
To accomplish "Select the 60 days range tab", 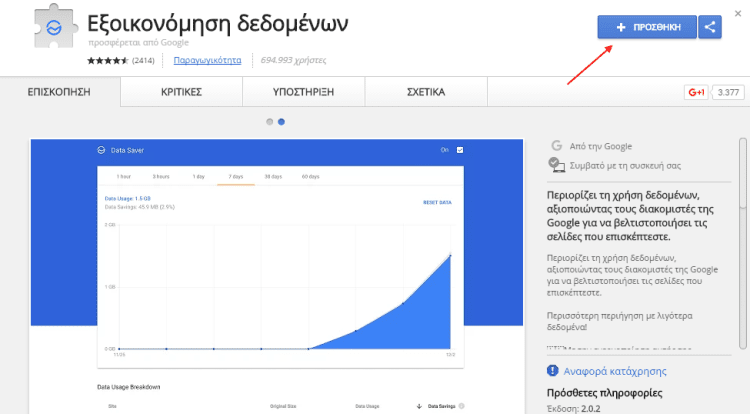I will (x=310, y=176).
